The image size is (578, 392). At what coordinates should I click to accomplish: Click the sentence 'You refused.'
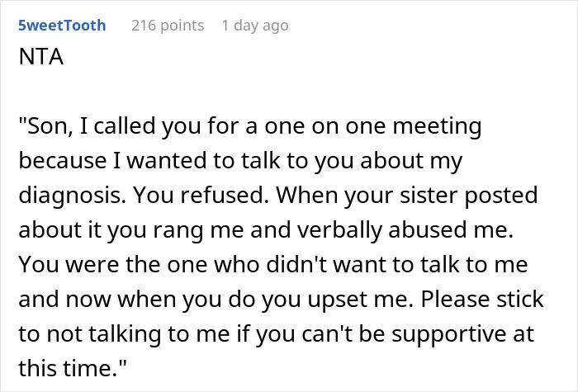[x=201, y=195]
